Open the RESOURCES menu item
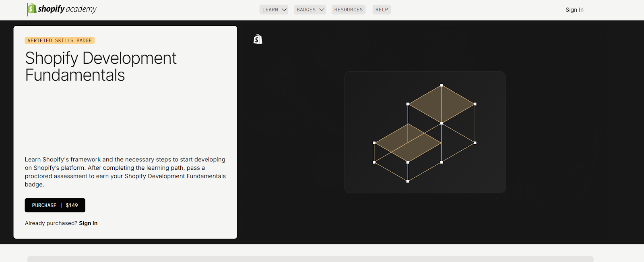644x262 pixels. 349,10
